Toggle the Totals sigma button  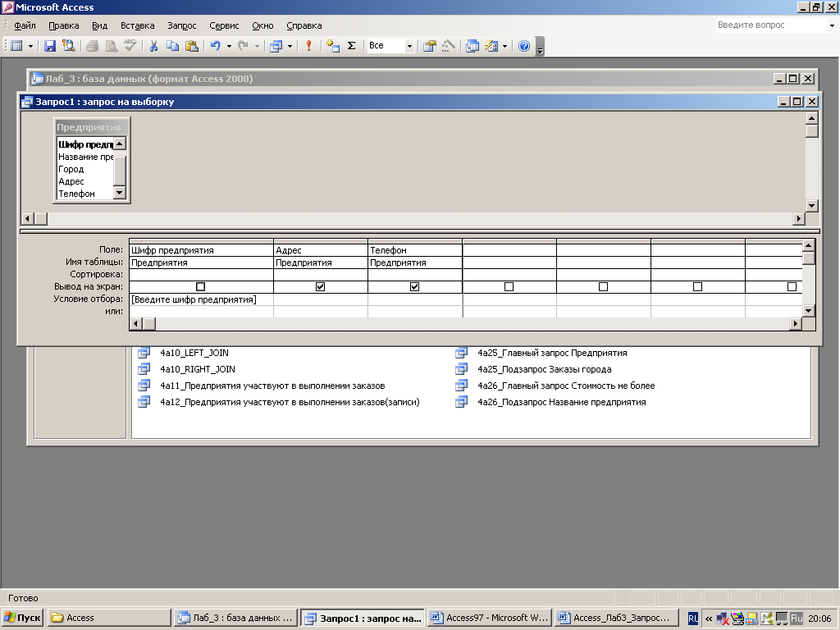point(352,46)
